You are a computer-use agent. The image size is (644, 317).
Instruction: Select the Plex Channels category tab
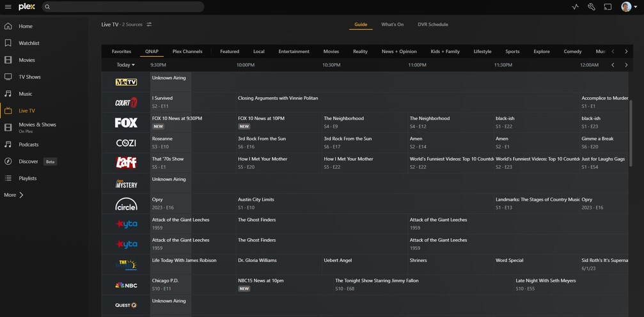187,51
